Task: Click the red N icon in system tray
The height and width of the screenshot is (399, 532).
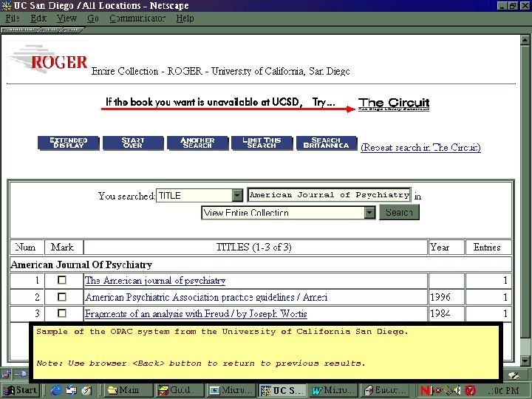Action: point(425,390)
